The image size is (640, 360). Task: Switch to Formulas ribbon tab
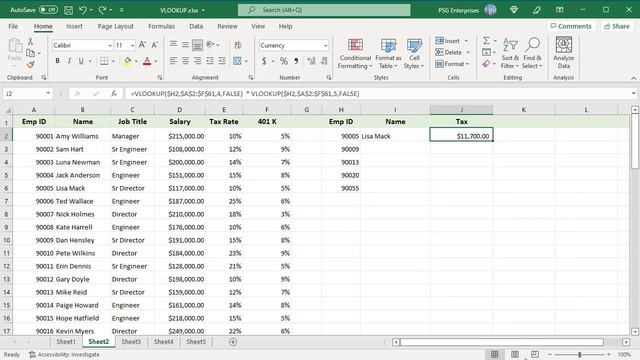click(161, 26)
